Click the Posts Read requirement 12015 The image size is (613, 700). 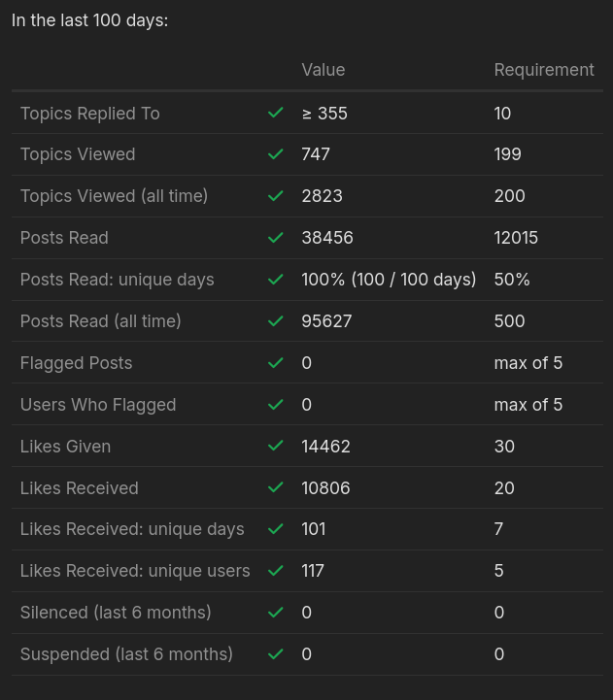[516, 238]
